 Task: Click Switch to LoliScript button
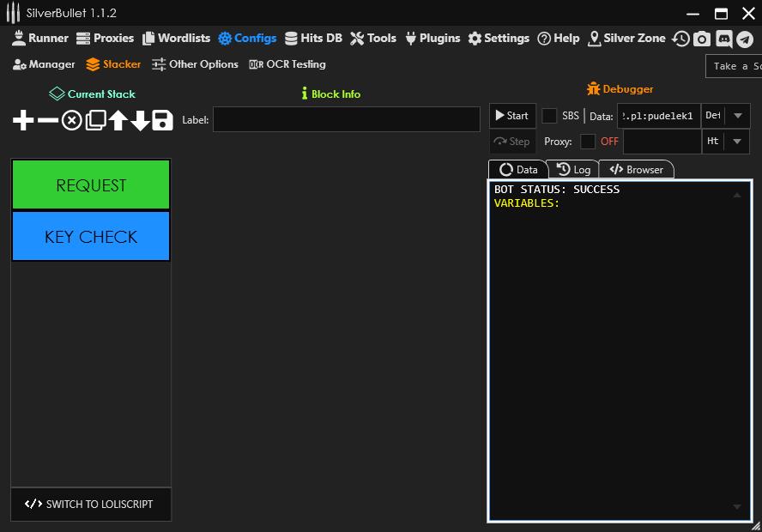91,505
